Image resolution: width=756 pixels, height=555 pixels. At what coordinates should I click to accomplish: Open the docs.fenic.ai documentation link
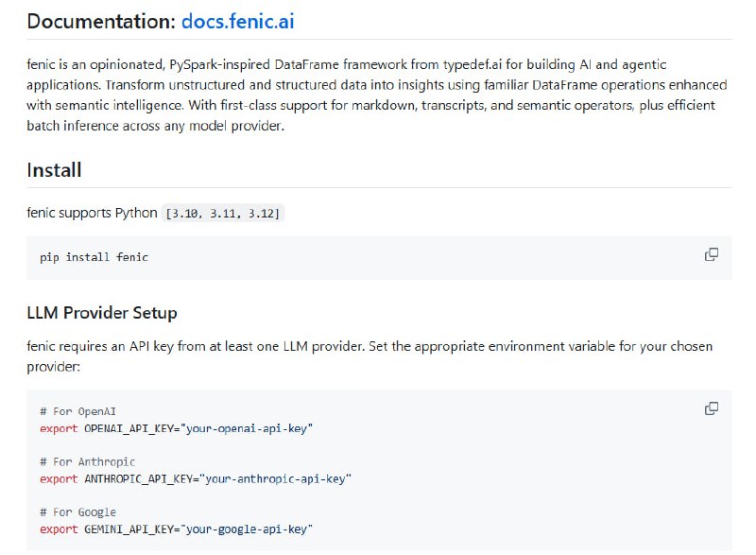244,20
